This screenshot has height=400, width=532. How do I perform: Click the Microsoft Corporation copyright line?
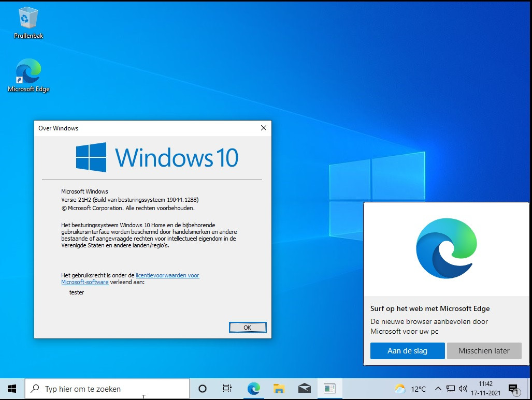[x=128, y=208]
